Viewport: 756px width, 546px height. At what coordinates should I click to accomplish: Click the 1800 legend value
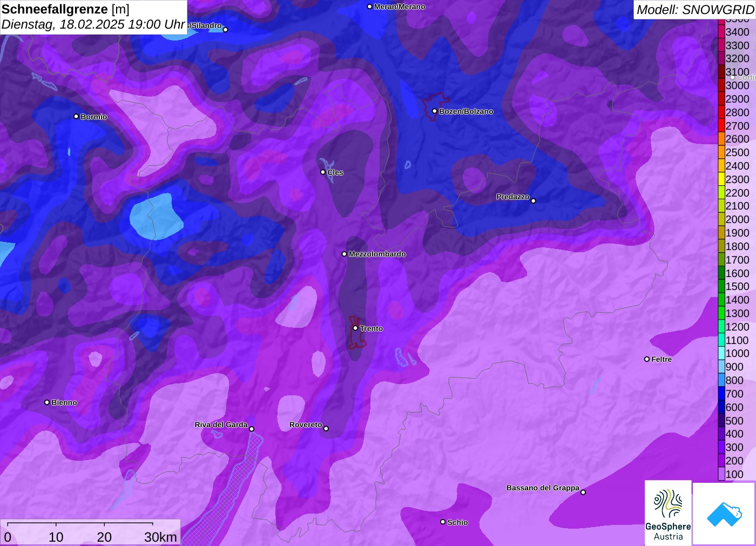[x=738, y=246]
